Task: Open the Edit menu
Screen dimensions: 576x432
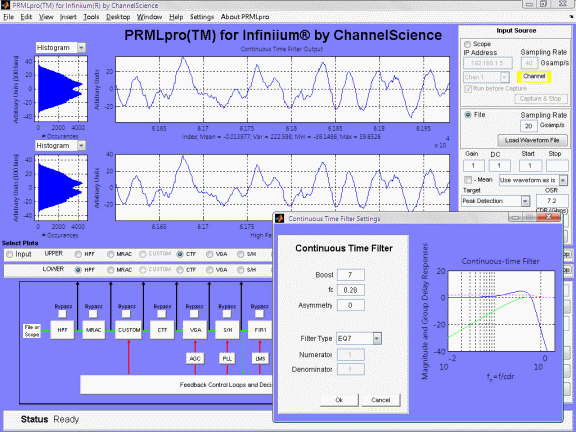Action: tap(26, 17)
